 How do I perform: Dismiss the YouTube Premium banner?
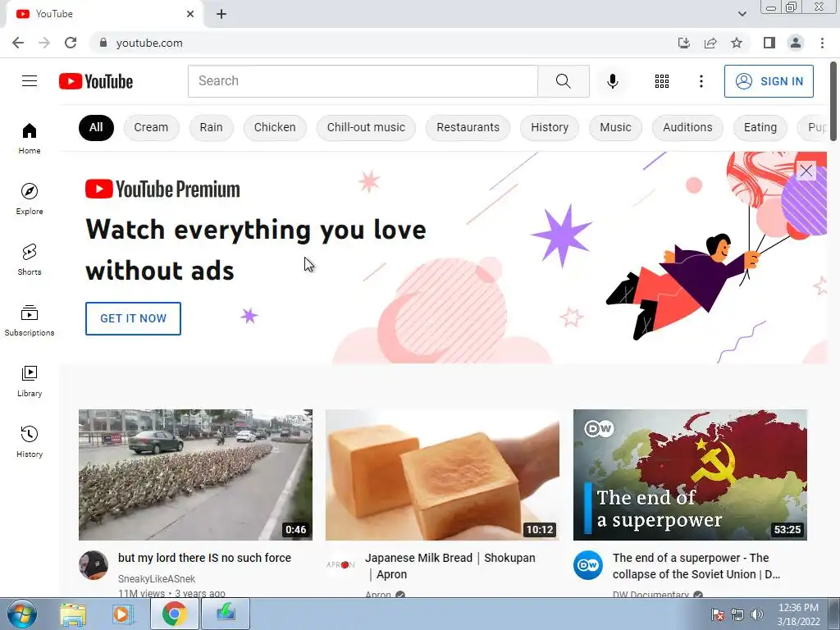tap(806, 171)
